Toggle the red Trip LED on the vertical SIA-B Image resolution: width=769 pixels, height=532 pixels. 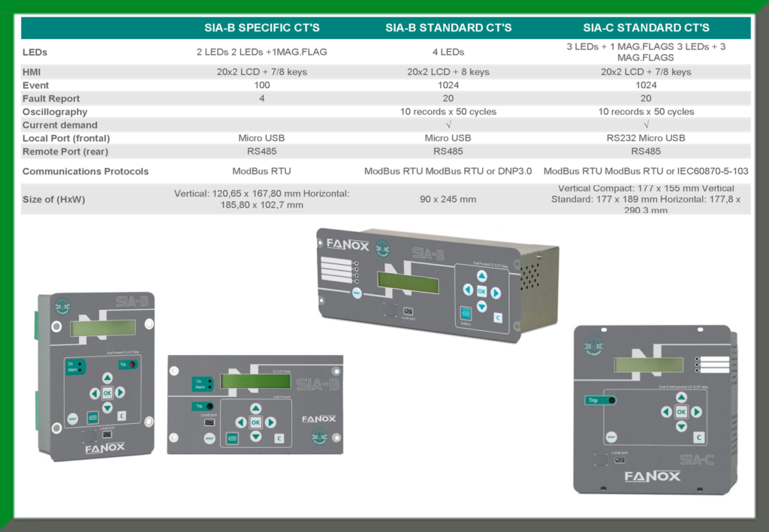pyautogui.click(x=132, y=365)
